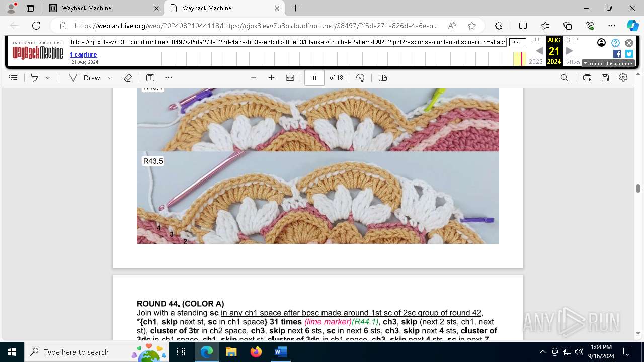This screenshot has width=644, height=362.
Task: Zoom out the PDF
Action: tap(254, 78)
